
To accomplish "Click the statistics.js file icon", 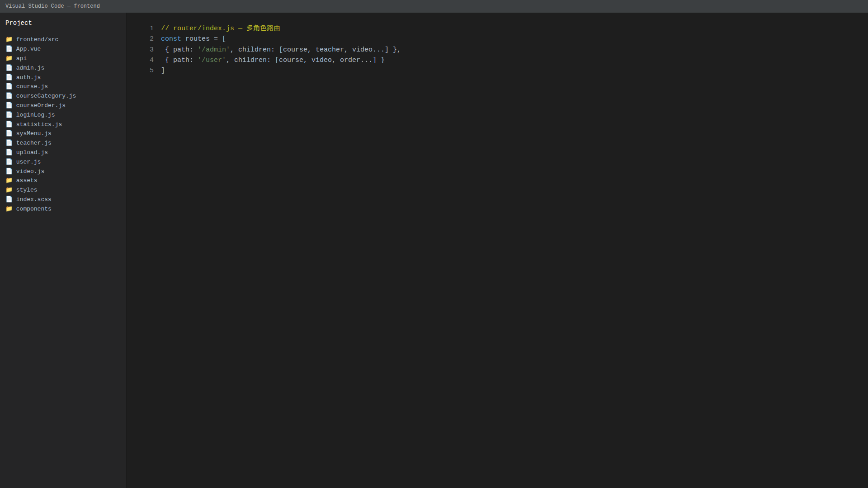I will click(9, 124).
